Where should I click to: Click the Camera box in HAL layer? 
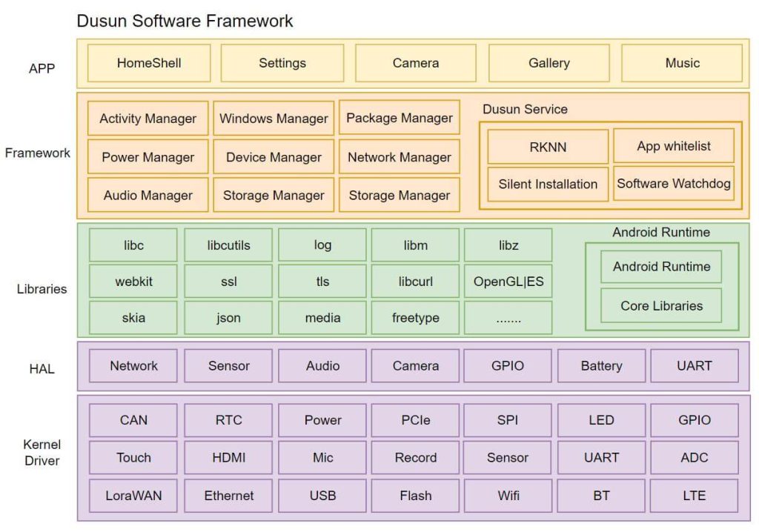pos(415,366)
